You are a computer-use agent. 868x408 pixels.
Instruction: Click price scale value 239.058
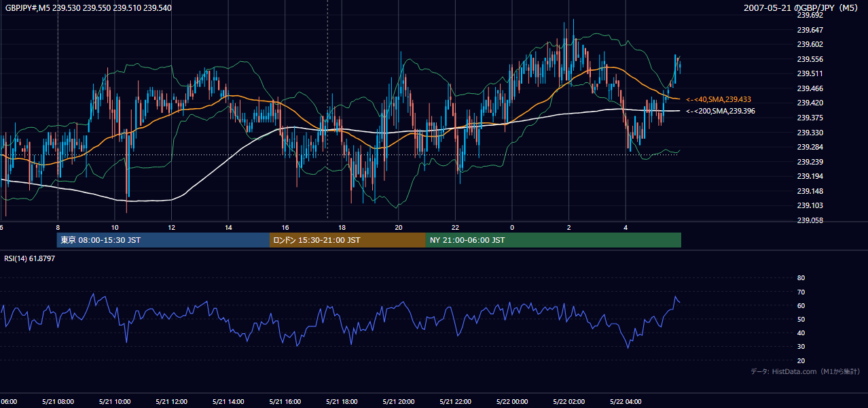810,220
